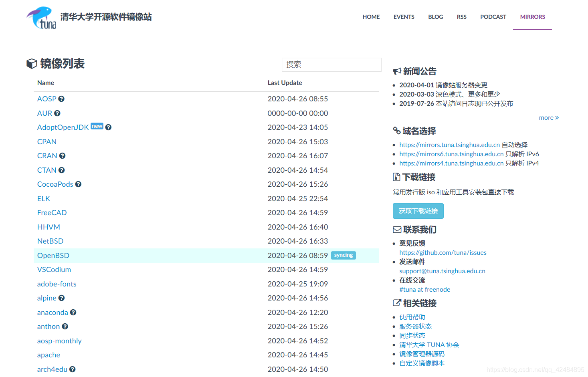Viewport: 588px width, 377px height.
Task: Open the 自定义镜像脚本 link
Action: (x=422, y=363)
